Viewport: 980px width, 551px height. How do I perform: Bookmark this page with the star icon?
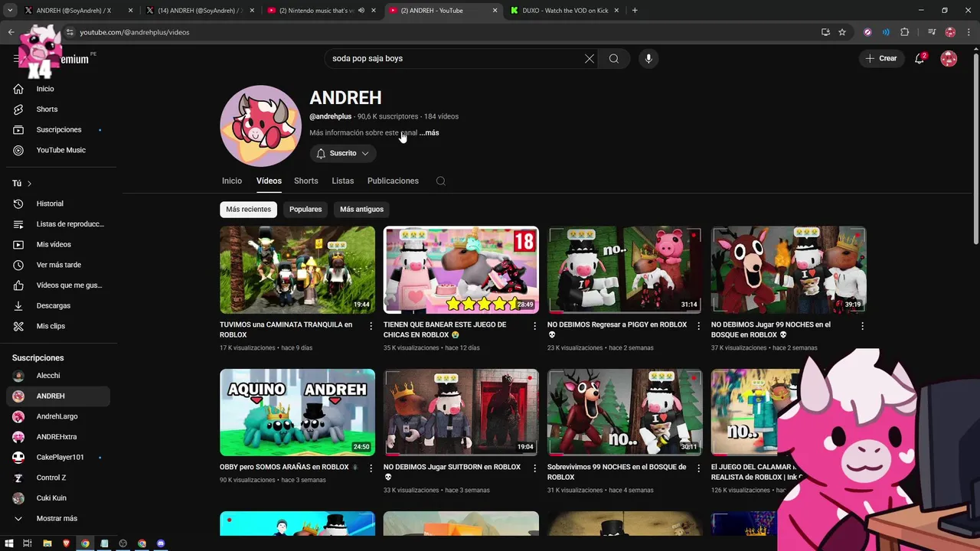coord(842,32)
